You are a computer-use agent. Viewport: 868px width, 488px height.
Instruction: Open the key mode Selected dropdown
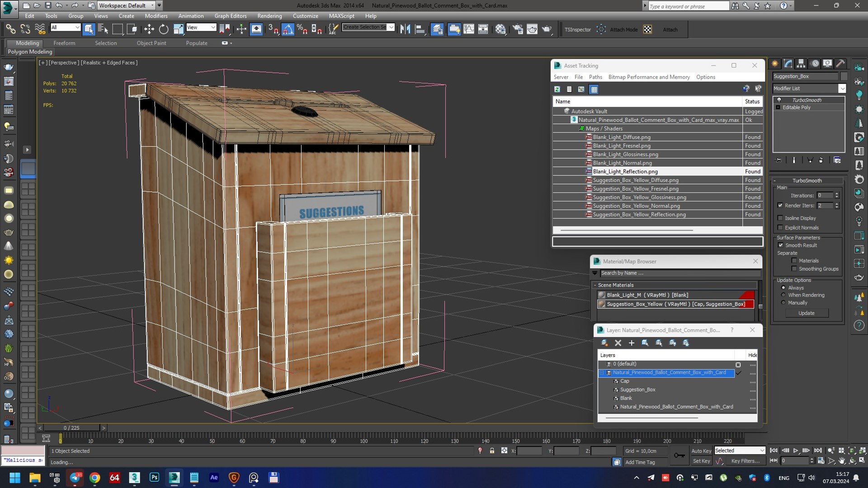tap(739, 450)
